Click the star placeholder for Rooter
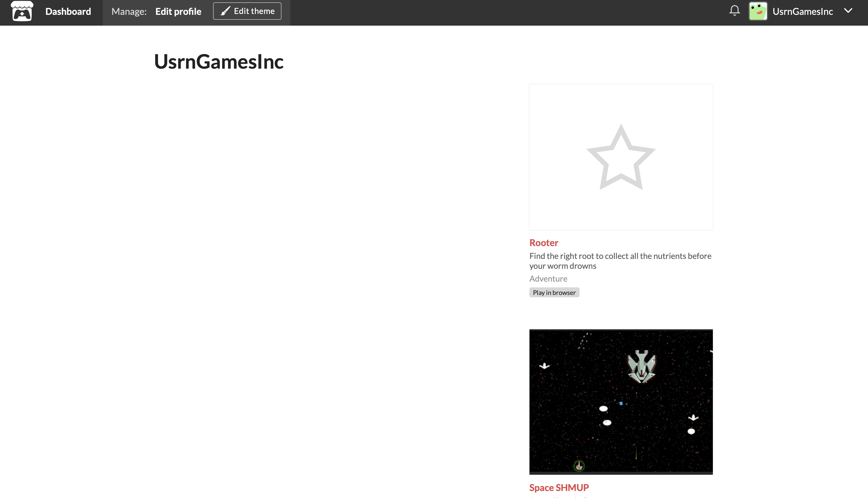868x498 pixels. pyautogui.click(x=621, y=157)
